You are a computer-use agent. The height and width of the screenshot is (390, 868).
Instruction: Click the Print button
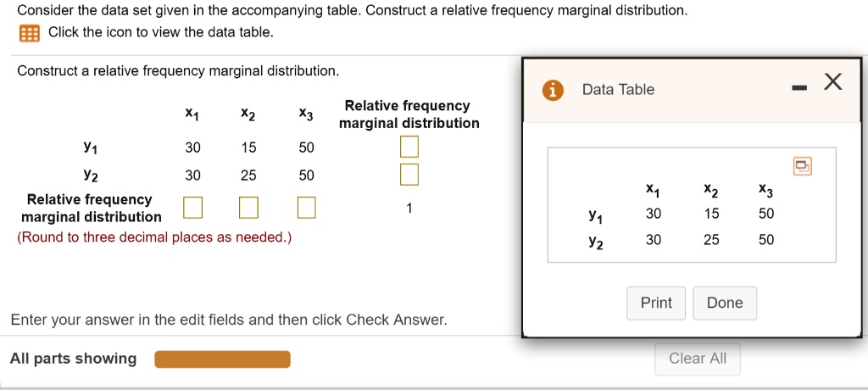[656, 303]
